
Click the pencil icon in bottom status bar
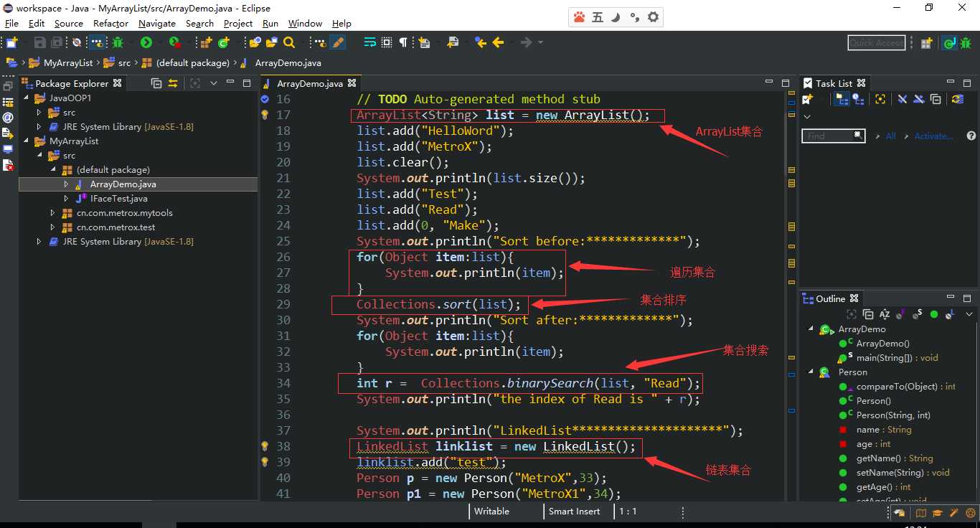click(x=953, y=512)
